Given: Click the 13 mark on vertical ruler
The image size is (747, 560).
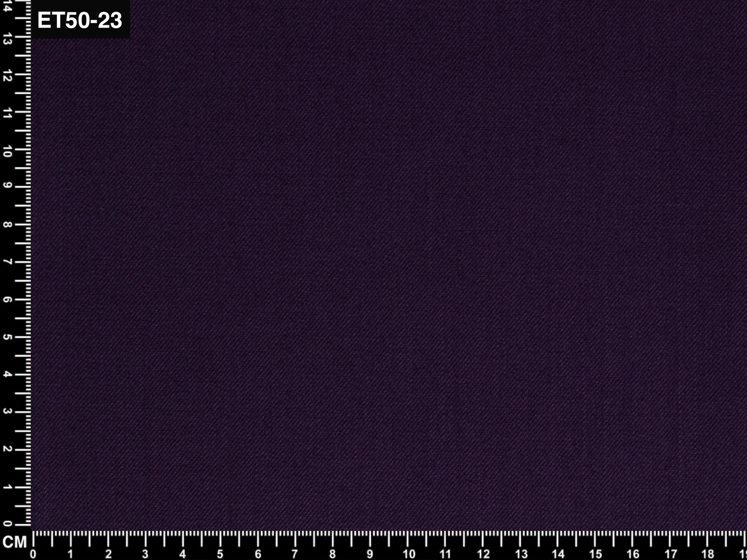Looking at the screenshot, I should (7, 39).
